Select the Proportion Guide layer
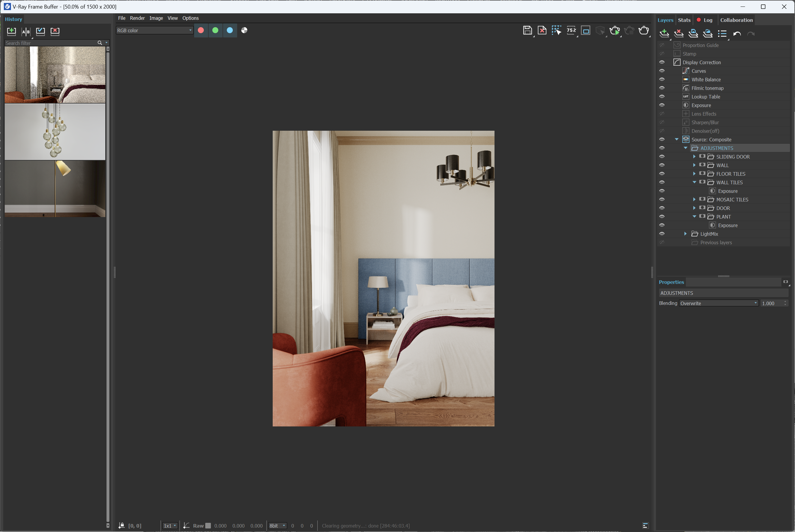The height and width of the screenshot is (532, 795). pyautogui.click(x=700, y=45)
